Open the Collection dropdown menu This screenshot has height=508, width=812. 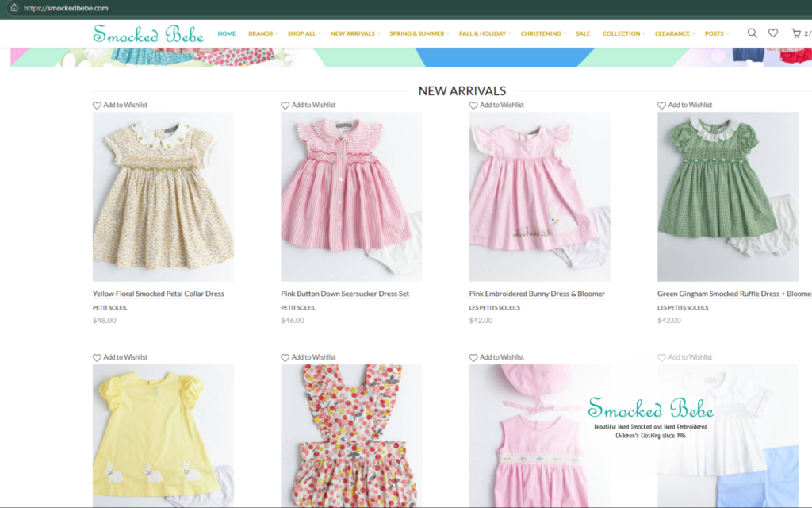point(623,33)
